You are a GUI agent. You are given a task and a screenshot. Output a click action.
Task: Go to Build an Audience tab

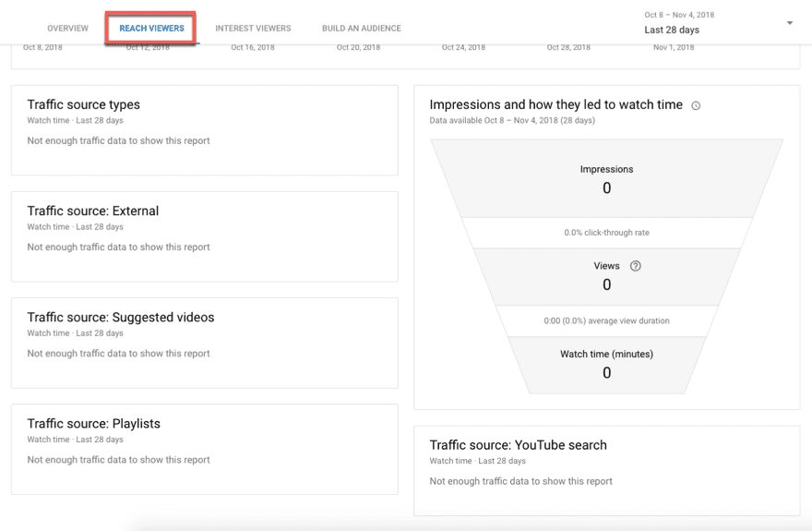362,28
